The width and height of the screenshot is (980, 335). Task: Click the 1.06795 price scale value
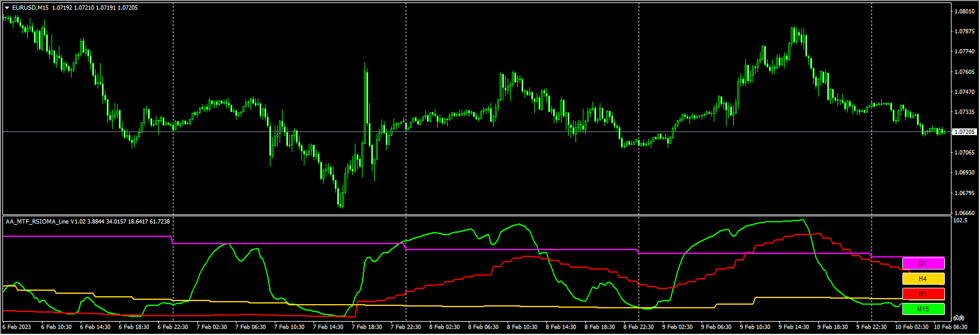point(964,193)
